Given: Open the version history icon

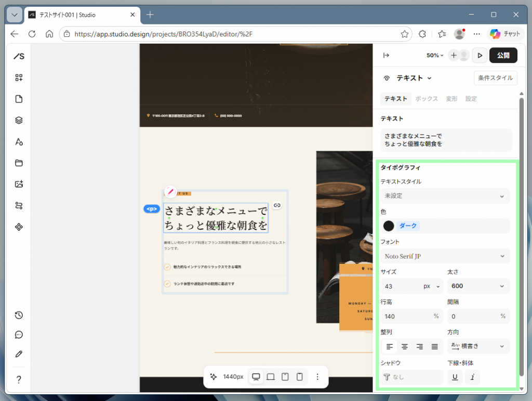Looking at the screenshot, I should click(x=19, y=315).
